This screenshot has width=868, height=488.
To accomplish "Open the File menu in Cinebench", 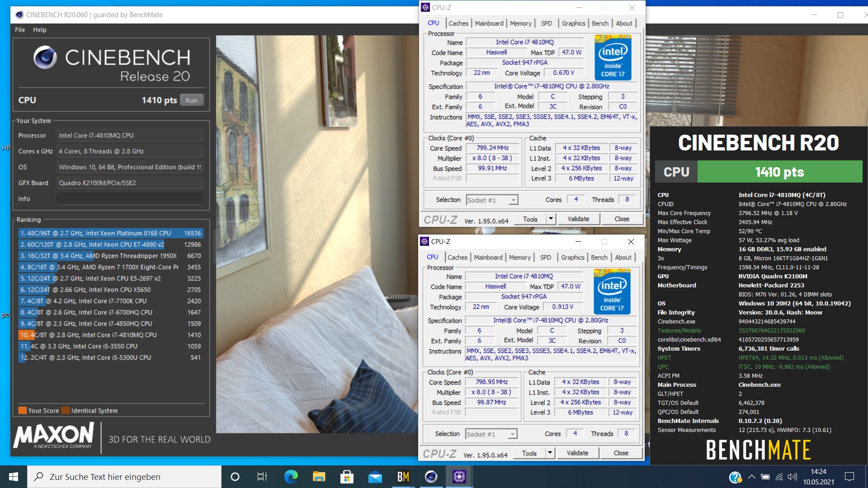I will pos(20,30).
